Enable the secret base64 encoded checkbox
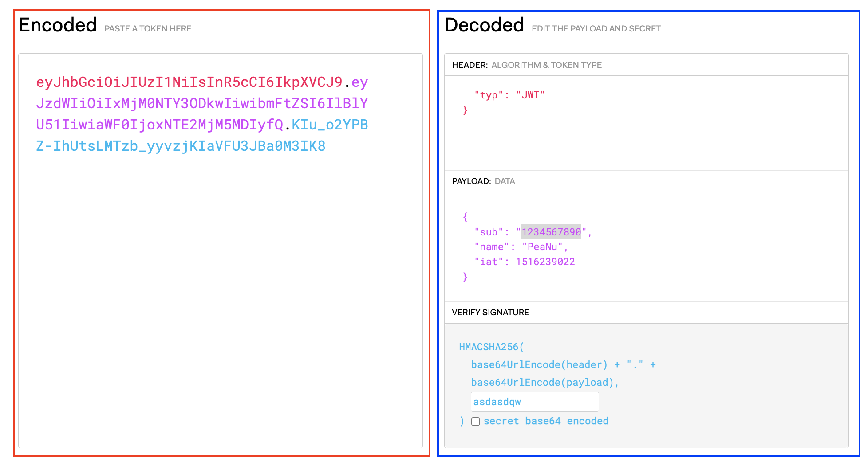This screenshot has width=868, height=462. click(x=475, y=422)
